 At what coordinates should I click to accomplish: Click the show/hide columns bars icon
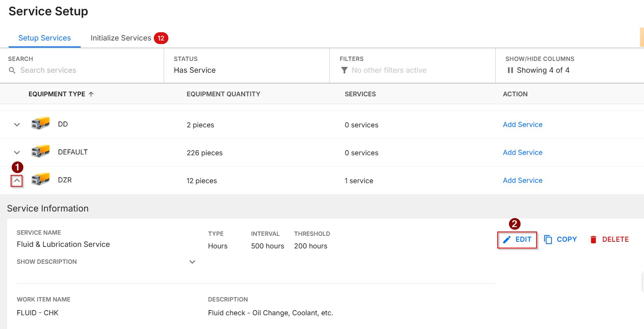pyautogui.click(x=510, y=70)
